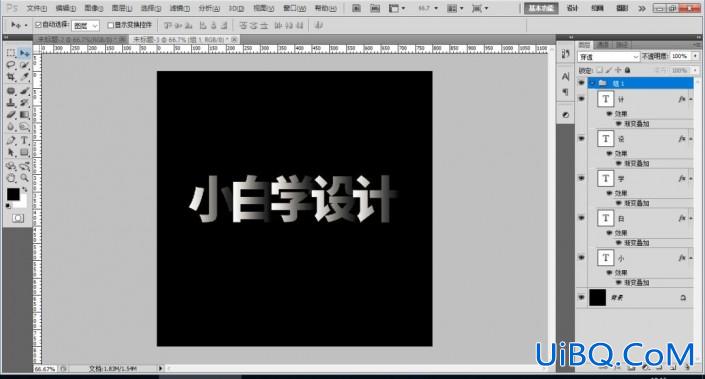Toggle the 自动选择 checkbox
The width and height of the screenshot is (705, 379).
coord(38,25)
